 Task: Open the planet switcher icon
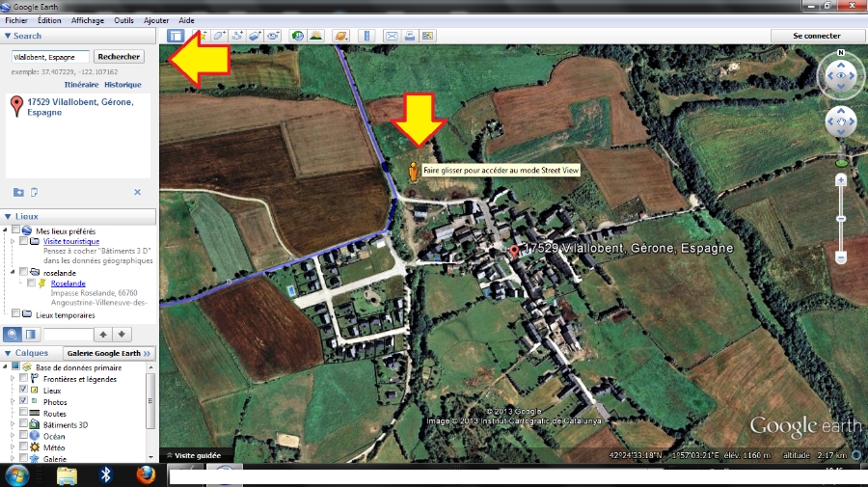[340, 36]
